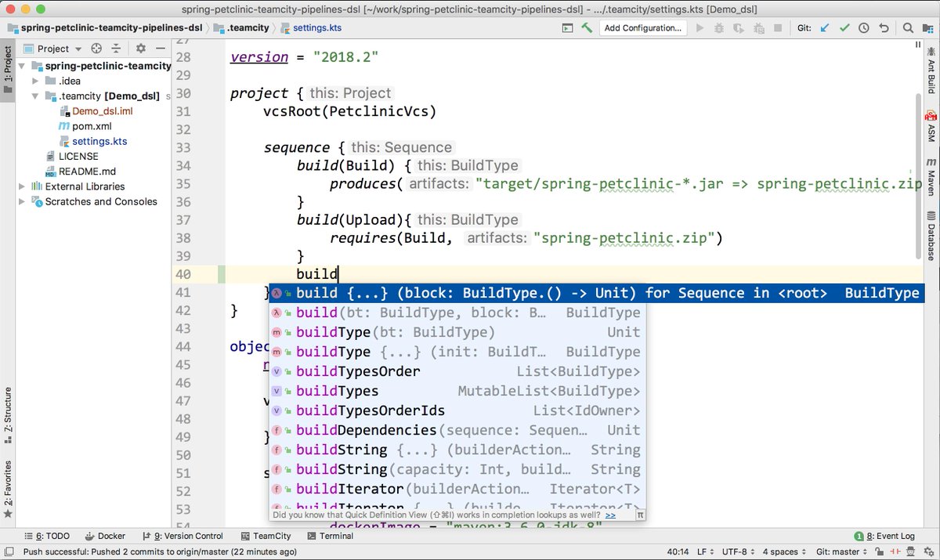Image resolution: width=940 pixels, height=560 pixels.
Task: Open the 8: Event Log
Action: click(x=884, y=536)
